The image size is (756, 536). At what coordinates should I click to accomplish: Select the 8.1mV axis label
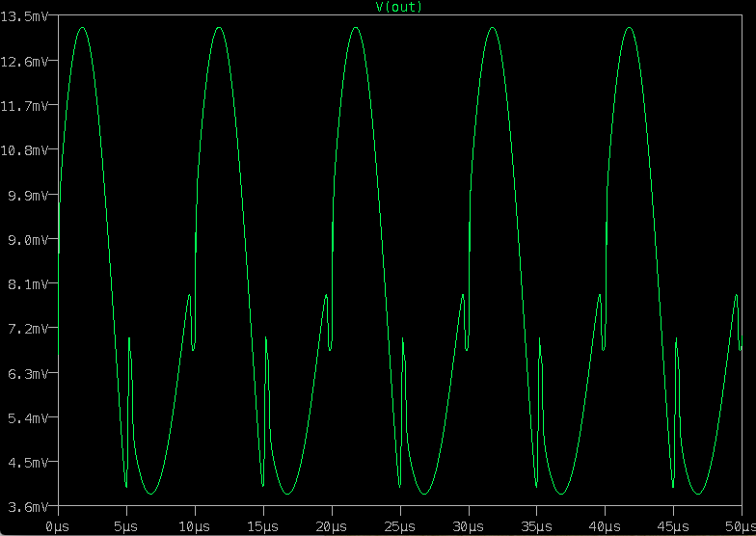pos(28,284)
